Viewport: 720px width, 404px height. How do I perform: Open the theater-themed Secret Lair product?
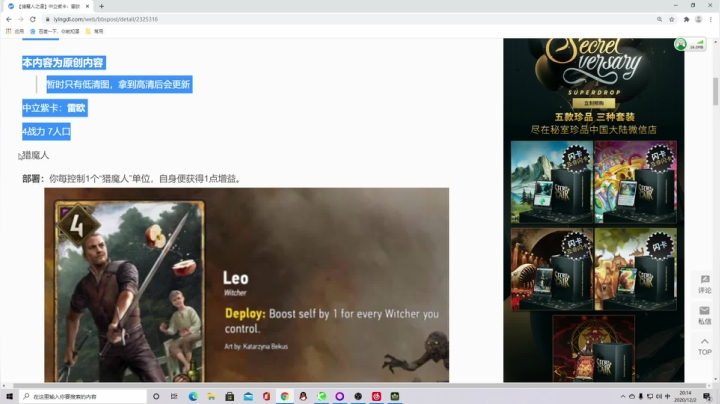pyautogui.click(x=552, y=269)
